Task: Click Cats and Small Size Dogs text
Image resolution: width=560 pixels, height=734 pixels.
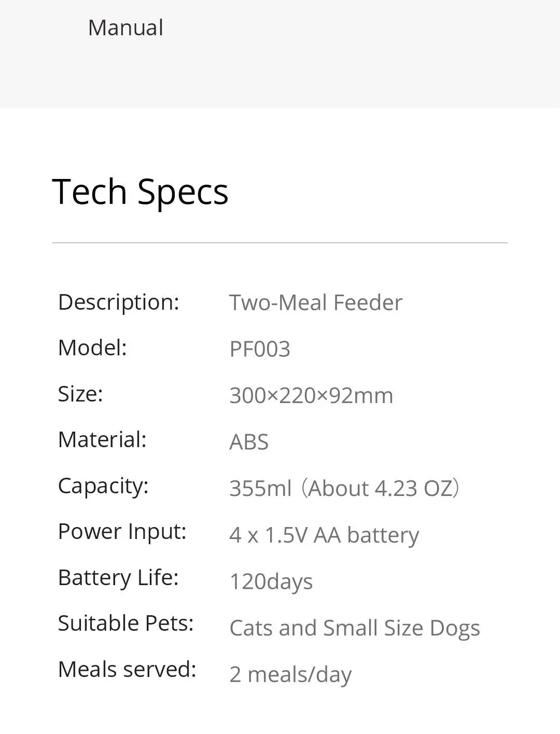Action: [x=355, y=628]
